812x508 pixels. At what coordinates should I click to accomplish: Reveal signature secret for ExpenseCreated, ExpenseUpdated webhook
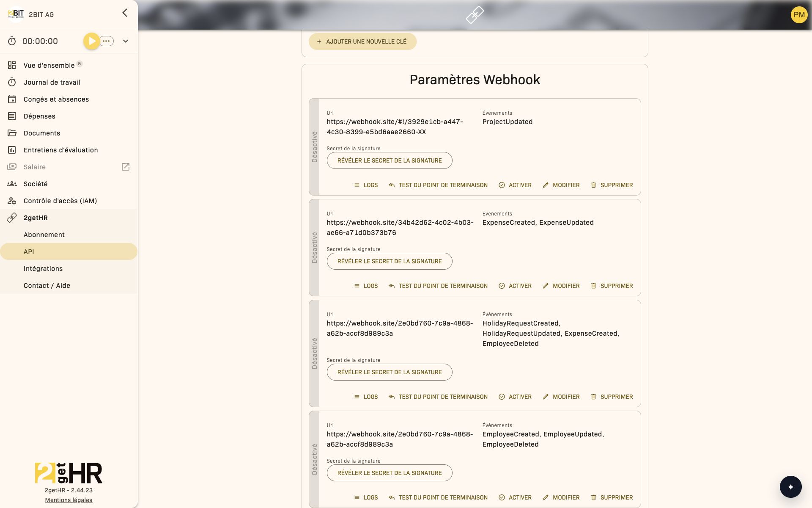pos(390,261)
